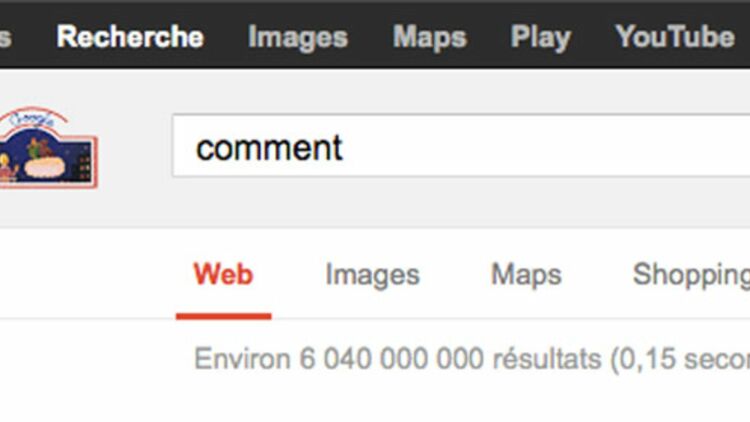
Task: Go to Maps in the black top bar
Action: click(430, 37)
